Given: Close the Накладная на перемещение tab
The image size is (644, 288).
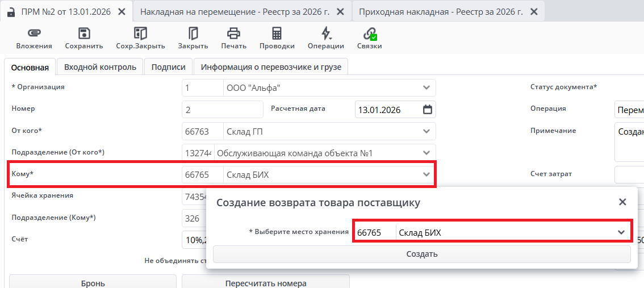Looking at the screenshot, I should tap(341, 12).
